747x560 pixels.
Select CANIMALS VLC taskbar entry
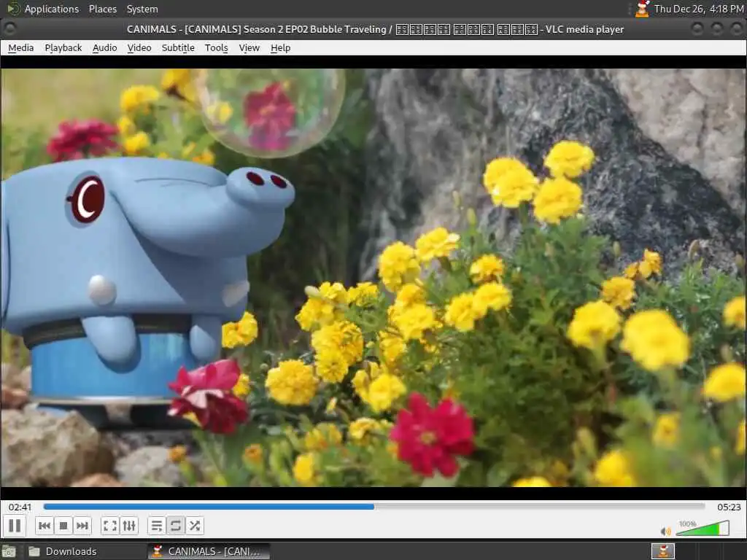(209, 551)
